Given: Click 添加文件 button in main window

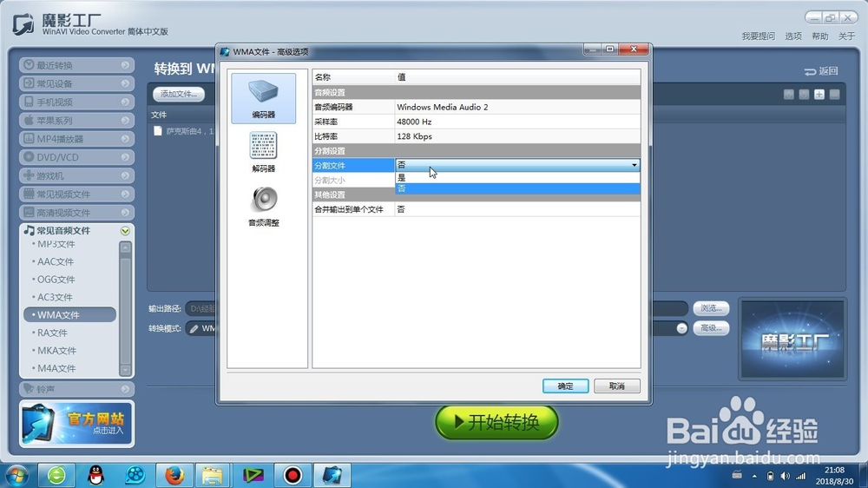Looking at the screenshot, I should point(179,94).
